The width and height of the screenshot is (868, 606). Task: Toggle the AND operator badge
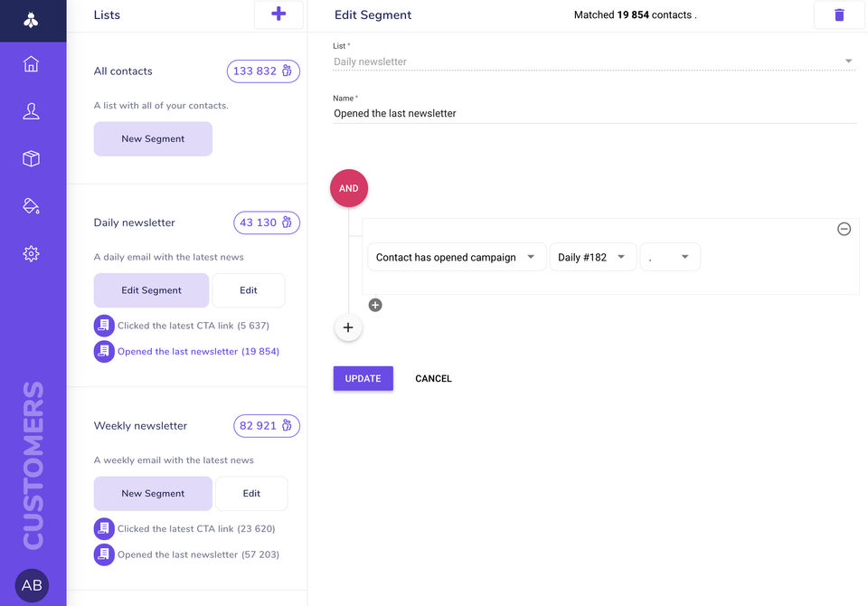[x=349, y=188]
